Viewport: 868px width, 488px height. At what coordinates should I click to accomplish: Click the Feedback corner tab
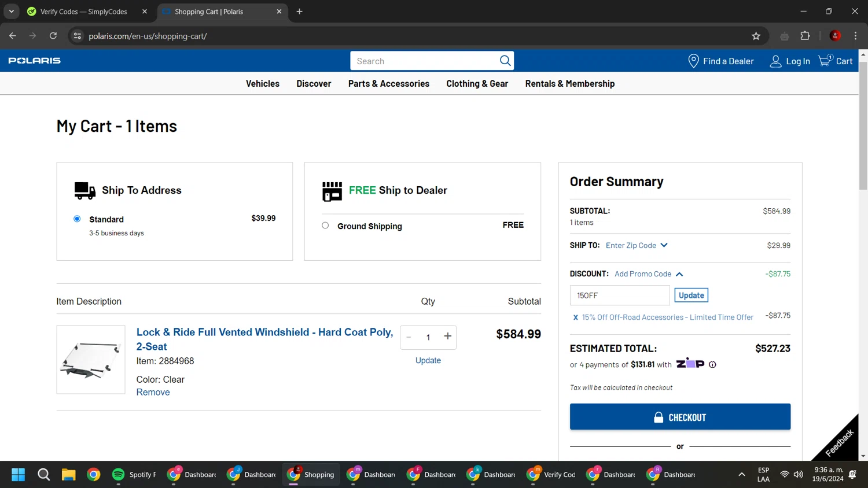pyautogui.click(x=840, y=442)
